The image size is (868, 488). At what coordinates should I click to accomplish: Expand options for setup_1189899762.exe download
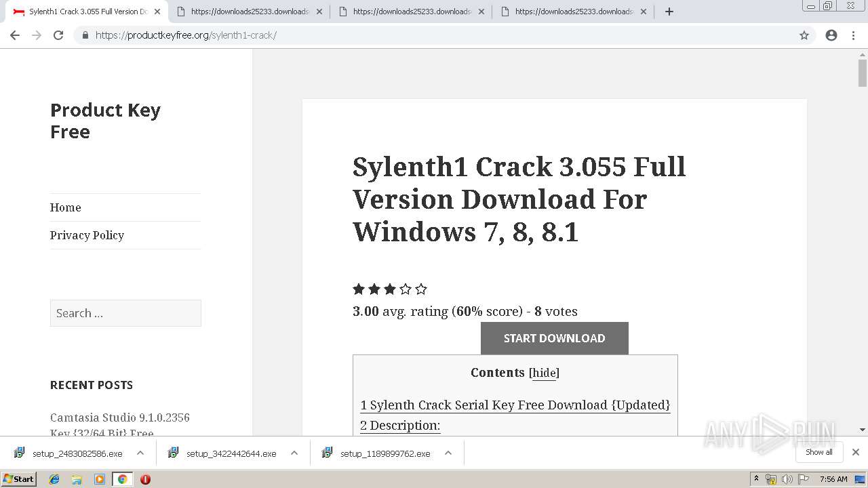point(448,453)
